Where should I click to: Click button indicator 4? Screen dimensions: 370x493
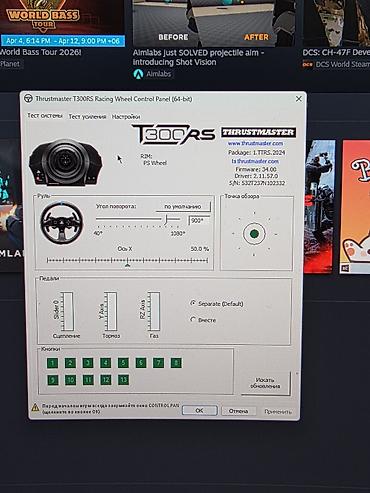[x=105, y=363]
